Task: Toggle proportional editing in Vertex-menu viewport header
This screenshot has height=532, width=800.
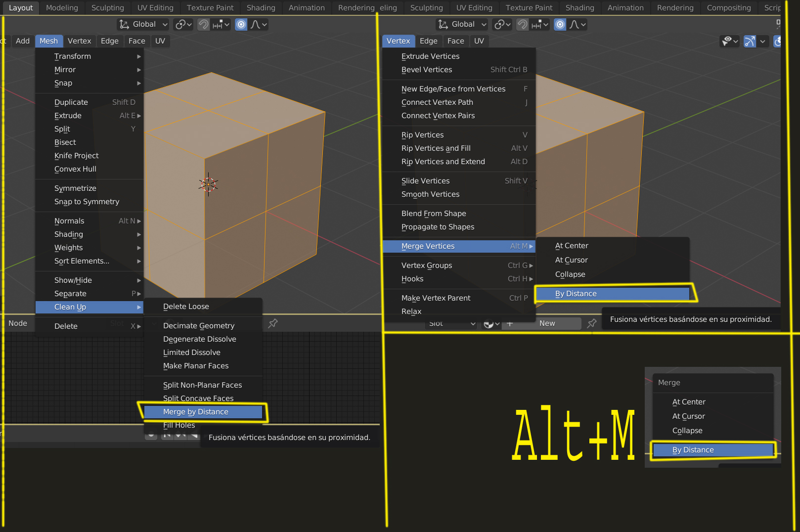Action: point(560,24)
